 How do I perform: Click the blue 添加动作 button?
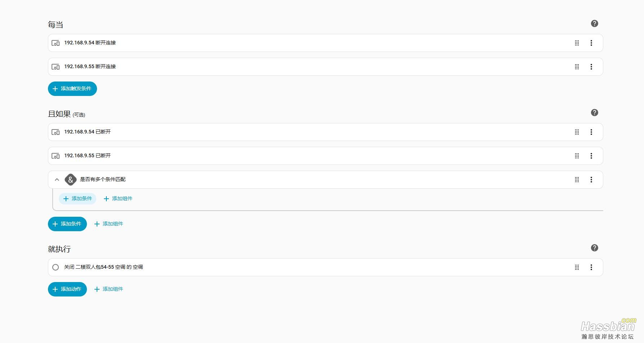coord(67,289)
